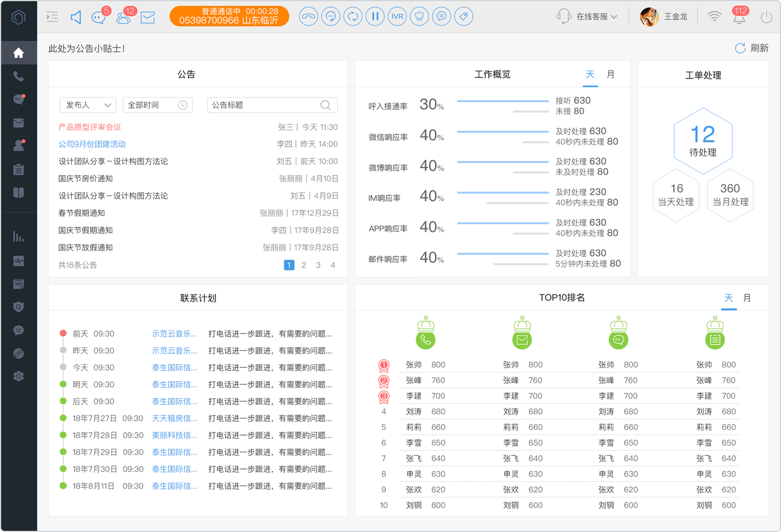Screen dimensions: 781x532
Task: Click the power logout icon
Action: click(766, 17)
